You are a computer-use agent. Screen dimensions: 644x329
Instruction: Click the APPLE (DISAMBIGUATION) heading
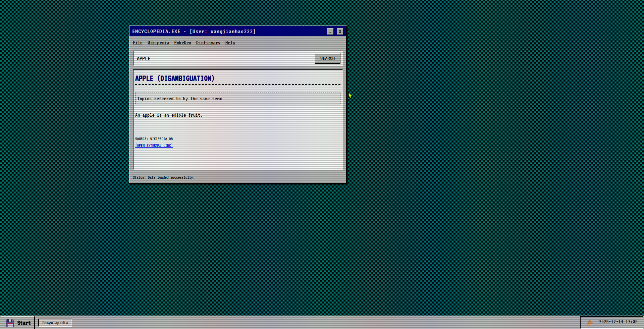click(x=175, y=78)
